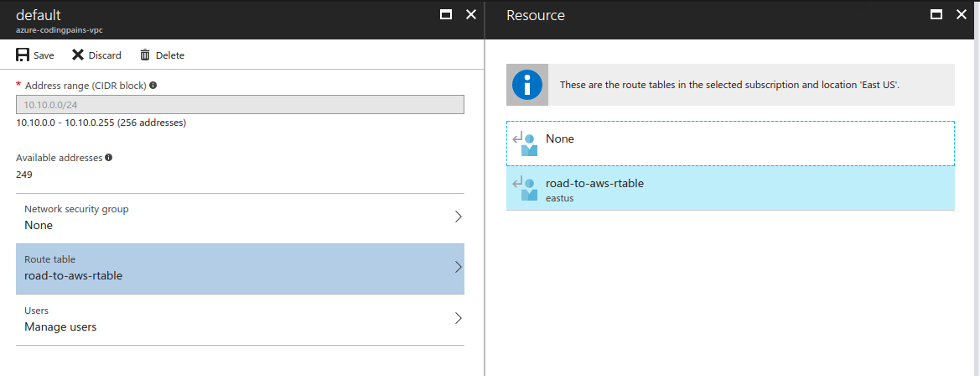This screenshot has height=376, width=980.
Task: Click the Save button label
Action: (x=44, y=55)
